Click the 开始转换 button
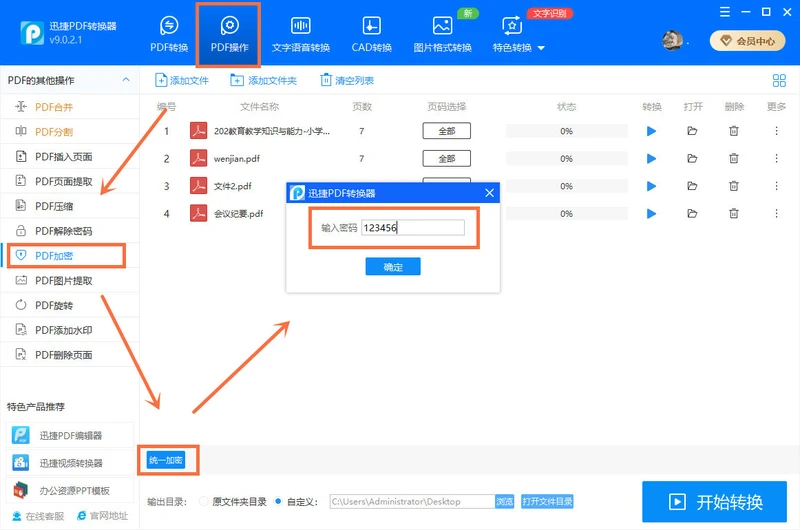This screenshot has height=530, width=800. (x=714, y=501)
